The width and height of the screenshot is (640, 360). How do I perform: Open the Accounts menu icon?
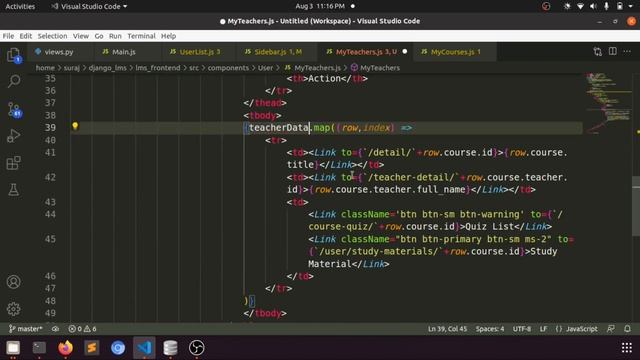click(13, 282)
